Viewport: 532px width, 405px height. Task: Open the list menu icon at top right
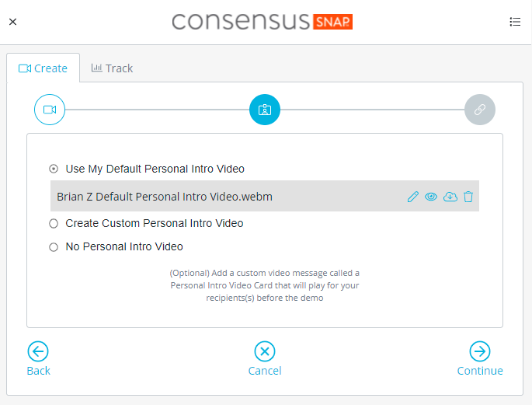coord(515,22)
